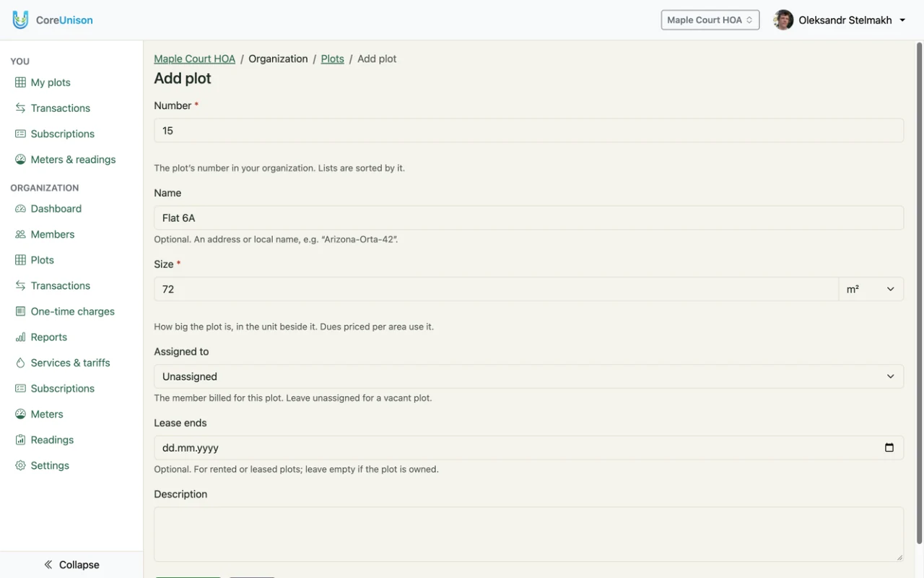Click the Organization breadcrumb text

point(278,59)
